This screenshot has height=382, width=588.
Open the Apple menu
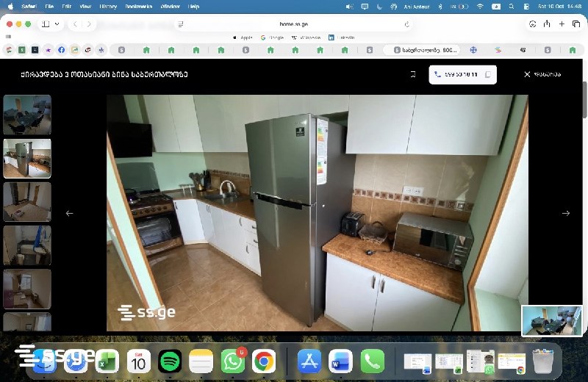click(10, 7)
